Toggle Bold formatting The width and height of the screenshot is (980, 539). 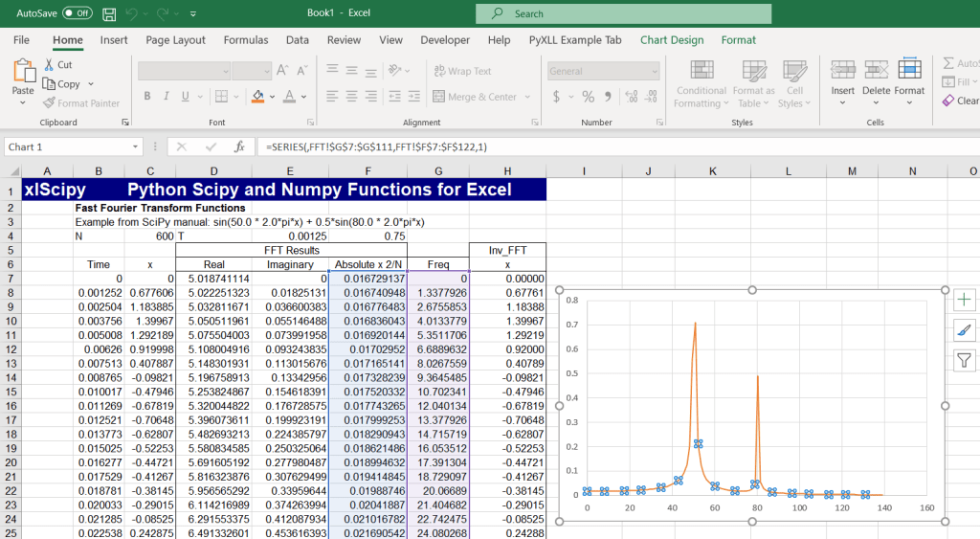(147, 97)
